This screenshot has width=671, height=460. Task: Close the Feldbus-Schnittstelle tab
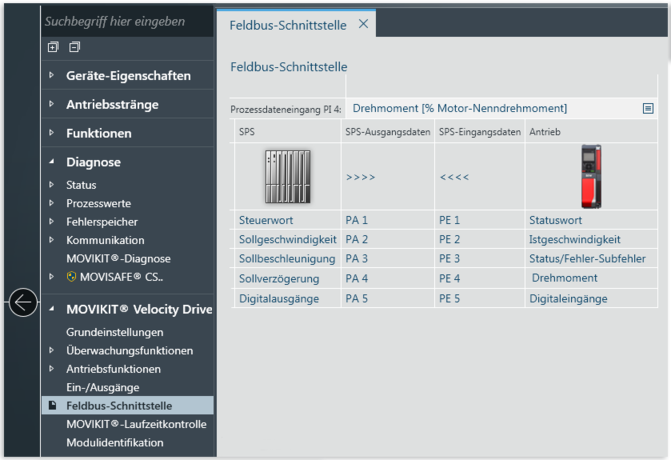(363, 23)
